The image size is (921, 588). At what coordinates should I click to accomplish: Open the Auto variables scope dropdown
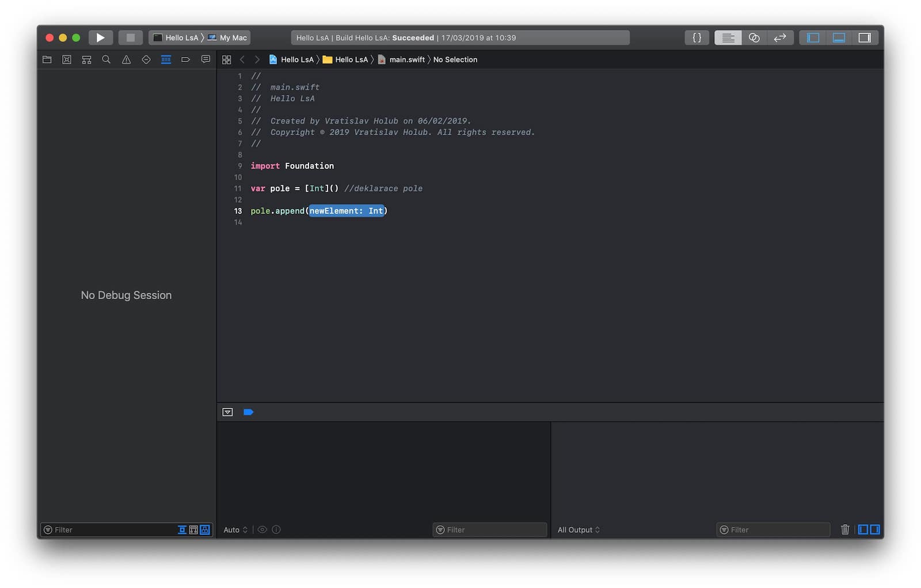(x=235, y=530)
